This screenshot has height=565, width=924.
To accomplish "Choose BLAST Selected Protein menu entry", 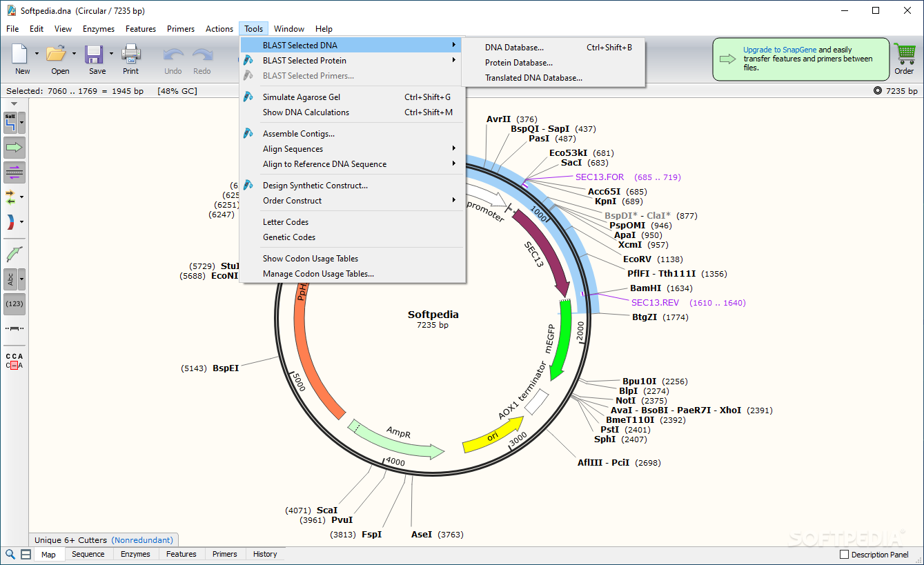I will tap(353, 61).
